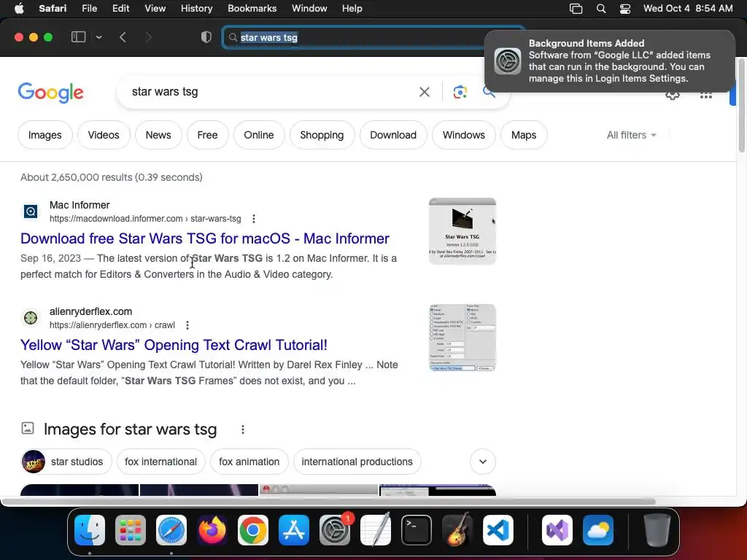Click the Google logo
Viewport: 747px width, 560px height.
tap(51, 93)
